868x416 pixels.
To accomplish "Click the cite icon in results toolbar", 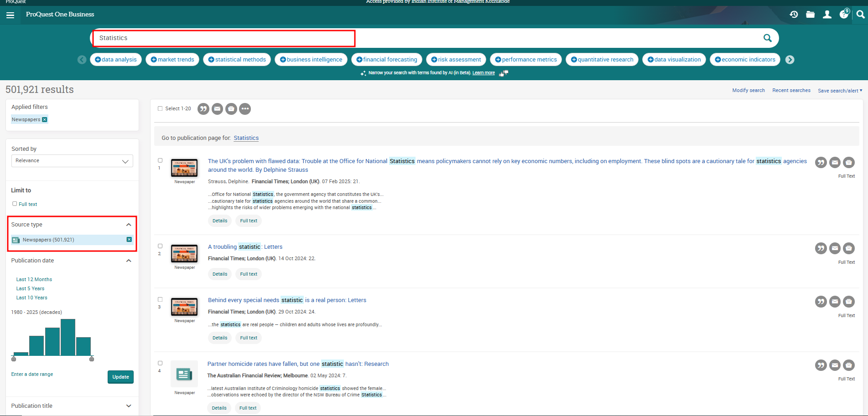I will pos(203,109).
